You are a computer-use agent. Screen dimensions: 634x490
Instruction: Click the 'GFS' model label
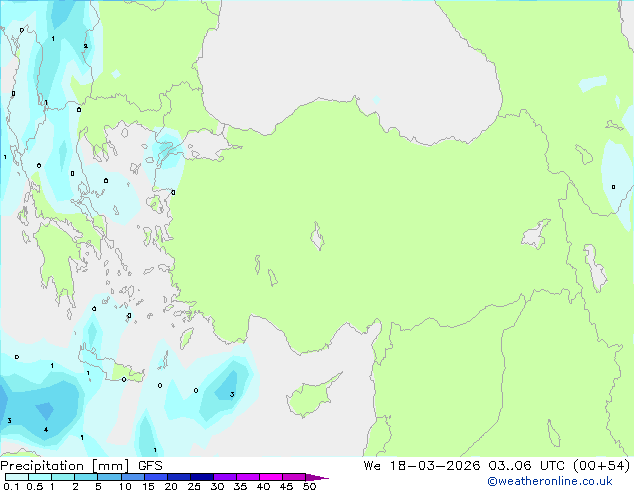tap(150, 466)
